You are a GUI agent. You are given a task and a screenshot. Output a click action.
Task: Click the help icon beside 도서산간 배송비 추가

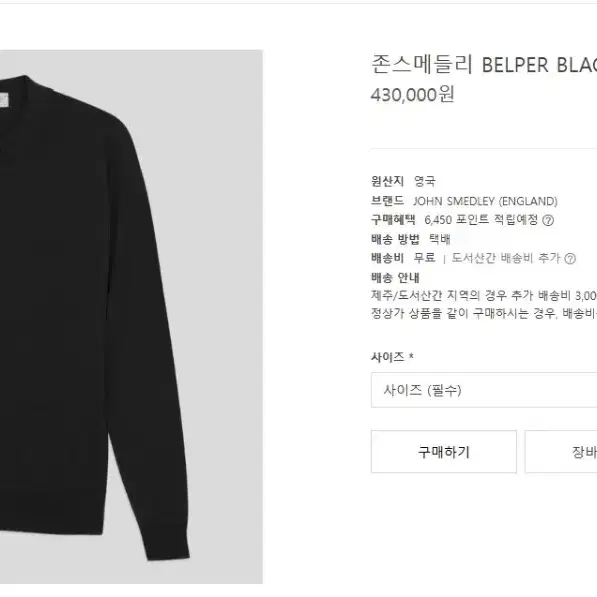click(570, 259)
